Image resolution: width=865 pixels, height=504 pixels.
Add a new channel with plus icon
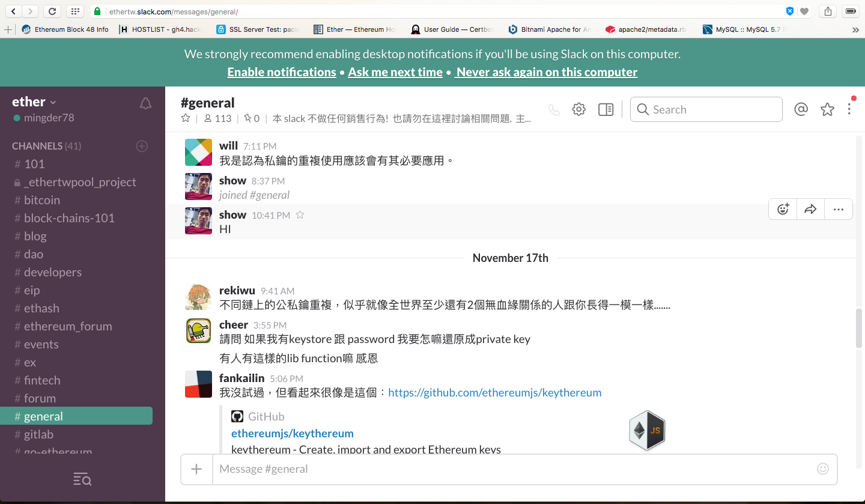(142, 146)
